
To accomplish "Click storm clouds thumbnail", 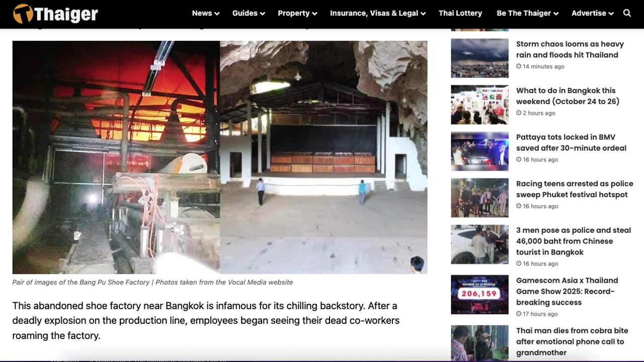I will (x=479, y=58).
